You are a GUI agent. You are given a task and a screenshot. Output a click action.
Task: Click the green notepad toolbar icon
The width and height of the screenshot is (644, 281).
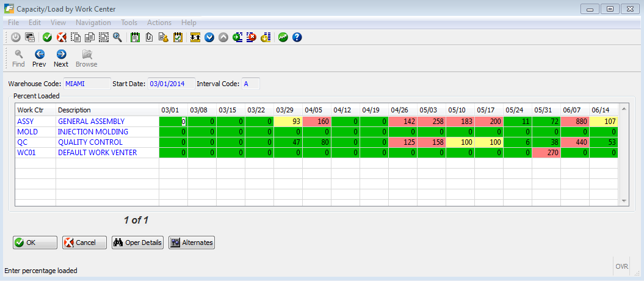point(134,37)
